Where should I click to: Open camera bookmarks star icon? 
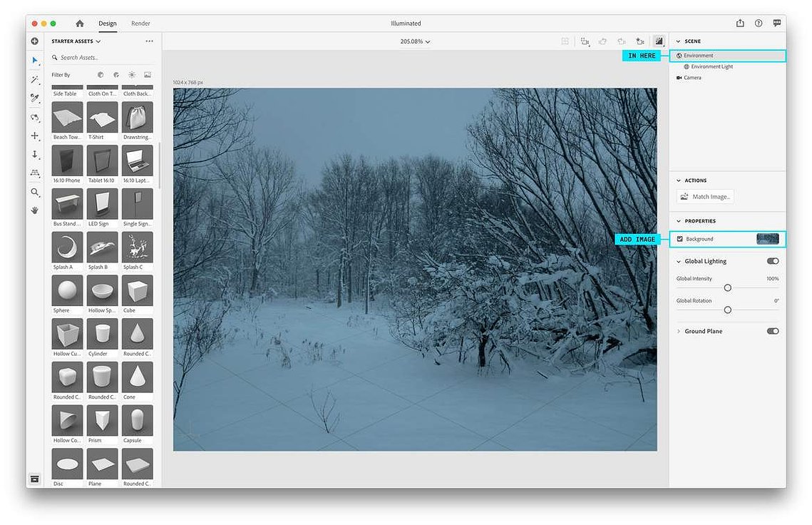pyautogui.click(x=640, y=41)
